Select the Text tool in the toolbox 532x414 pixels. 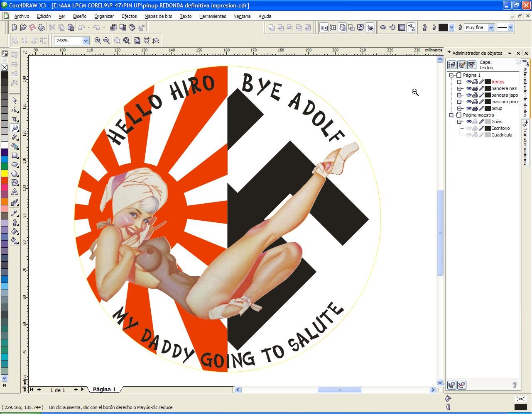[x=15, y=192]
